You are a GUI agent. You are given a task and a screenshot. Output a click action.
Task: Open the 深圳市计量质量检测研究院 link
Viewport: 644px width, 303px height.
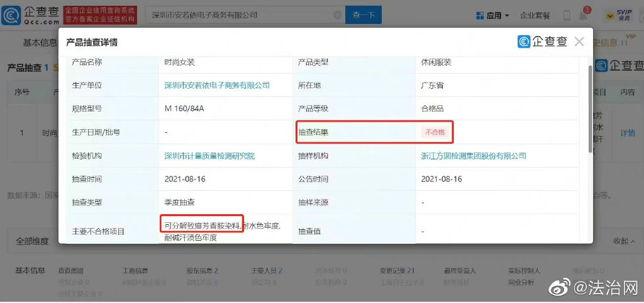[x=209, y=156]
